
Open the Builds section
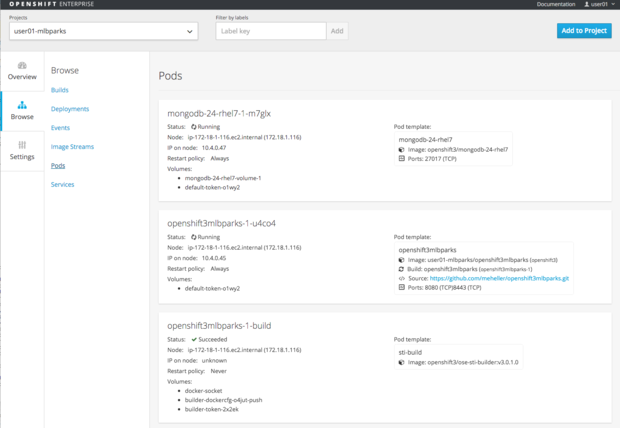pos(60,90)
